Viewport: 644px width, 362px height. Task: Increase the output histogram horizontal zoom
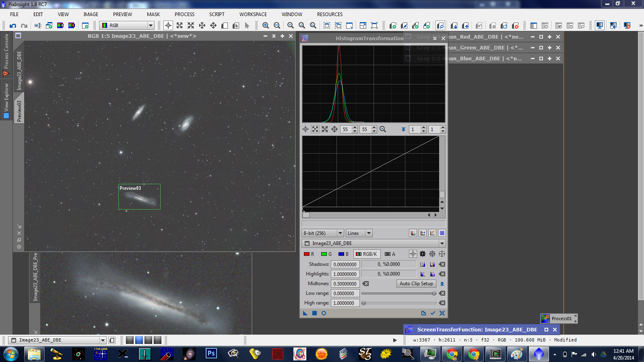pos(423,128)
